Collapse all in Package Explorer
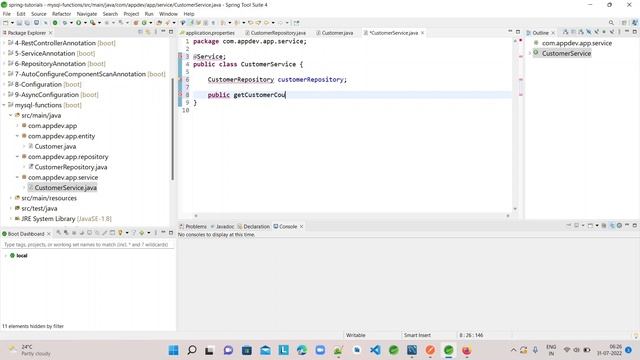 (140, 32)
